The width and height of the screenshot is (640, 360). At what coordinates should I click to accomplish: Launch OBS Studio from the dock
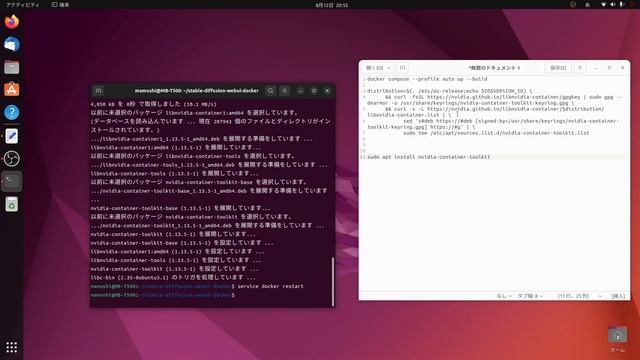pos(11,159)
